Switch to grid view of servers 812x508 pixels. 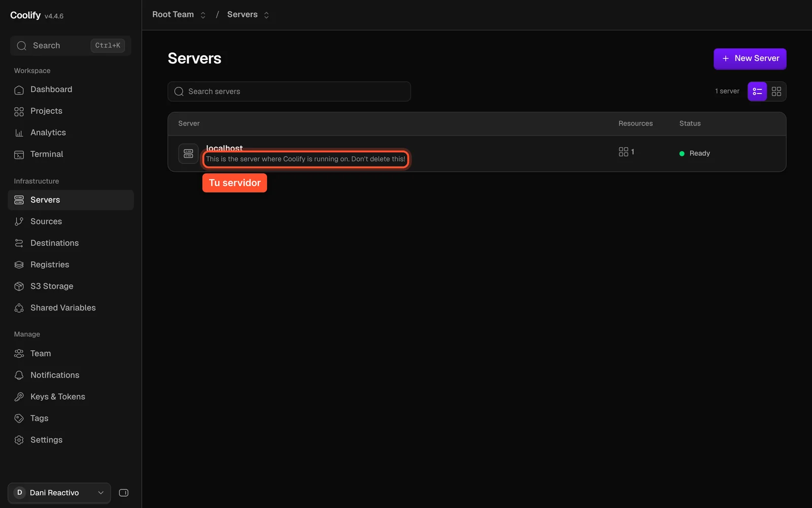point(776,91)
